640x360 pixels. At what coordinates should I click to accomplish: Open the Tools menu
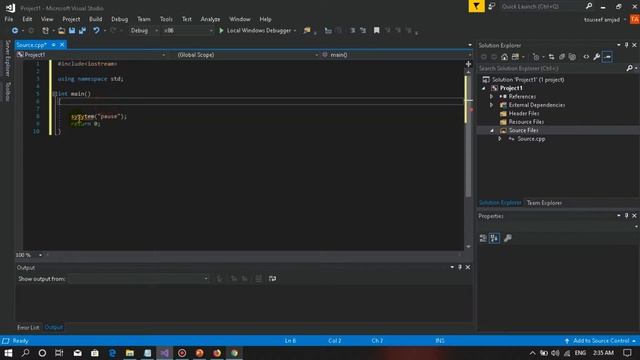click(x=166, y=19)
